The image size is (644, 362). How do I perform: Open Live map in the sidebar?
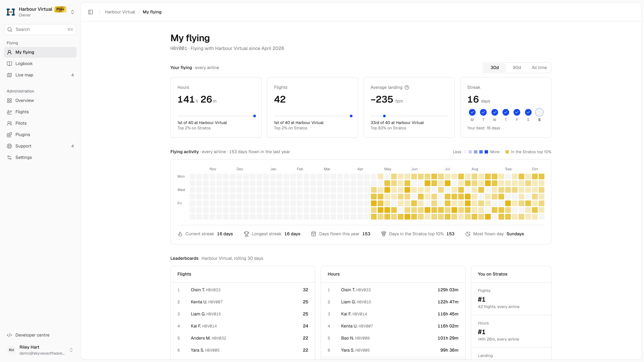tap(40, 75)
